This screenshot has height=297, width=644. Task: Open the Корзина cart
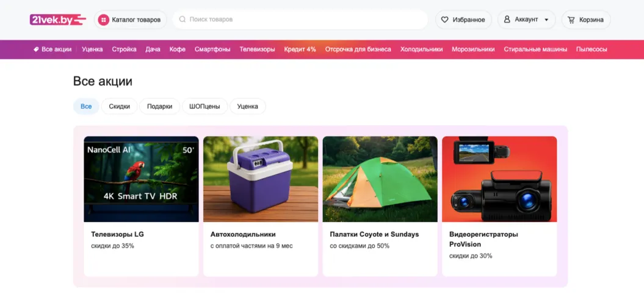(x=586, y=20)
